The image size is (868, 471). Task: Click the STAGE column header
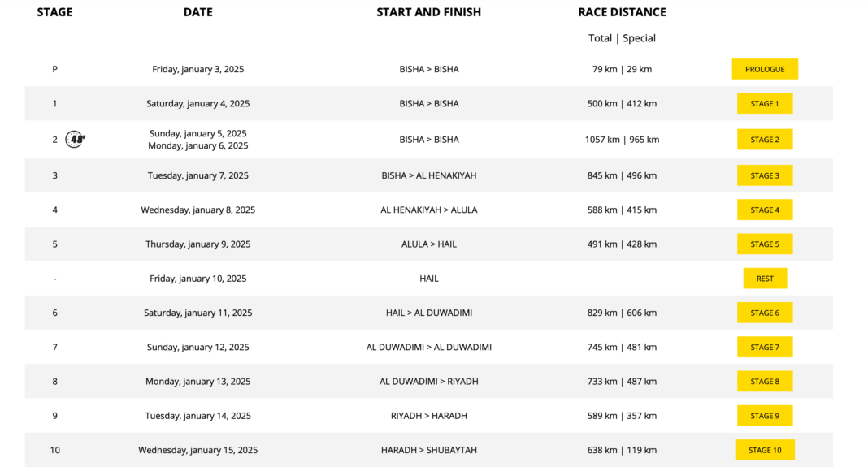[54, 12]
